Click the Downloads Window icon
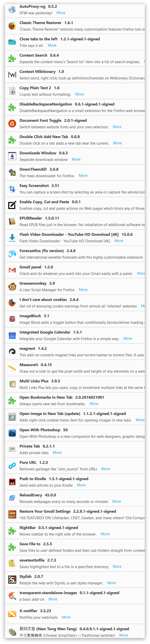The image size is (150, 644). coord(12,156)
